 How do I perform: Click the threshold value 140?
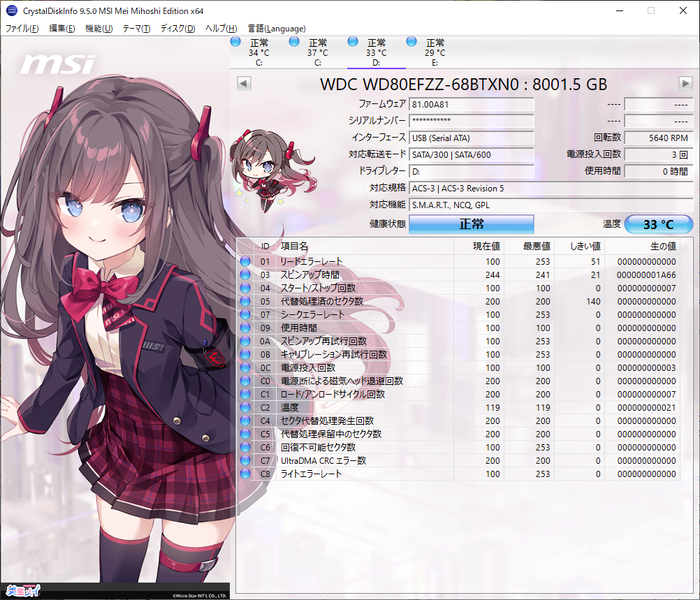593,301
